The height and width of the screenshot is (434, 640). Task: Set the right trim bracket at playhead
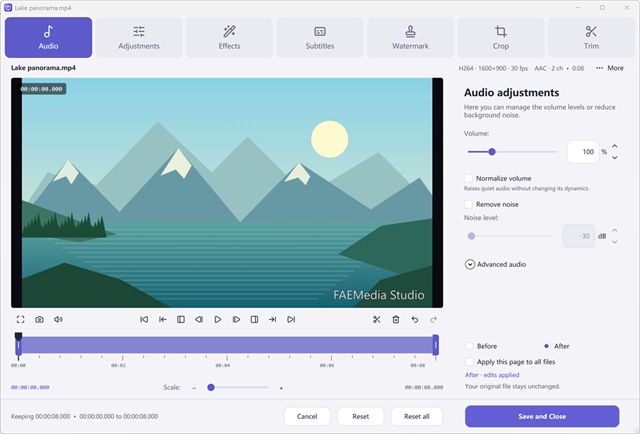(x=254, y=320)
